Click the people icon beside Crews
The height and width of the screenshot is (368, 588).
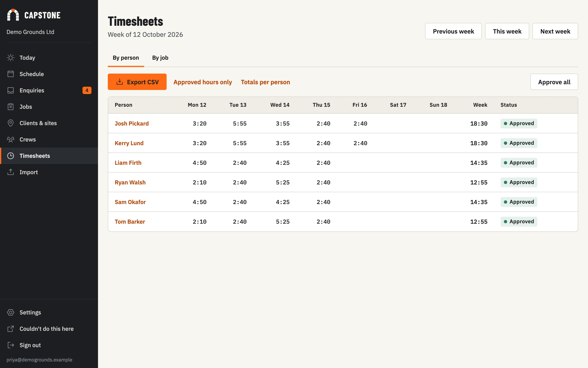(10, 139)
